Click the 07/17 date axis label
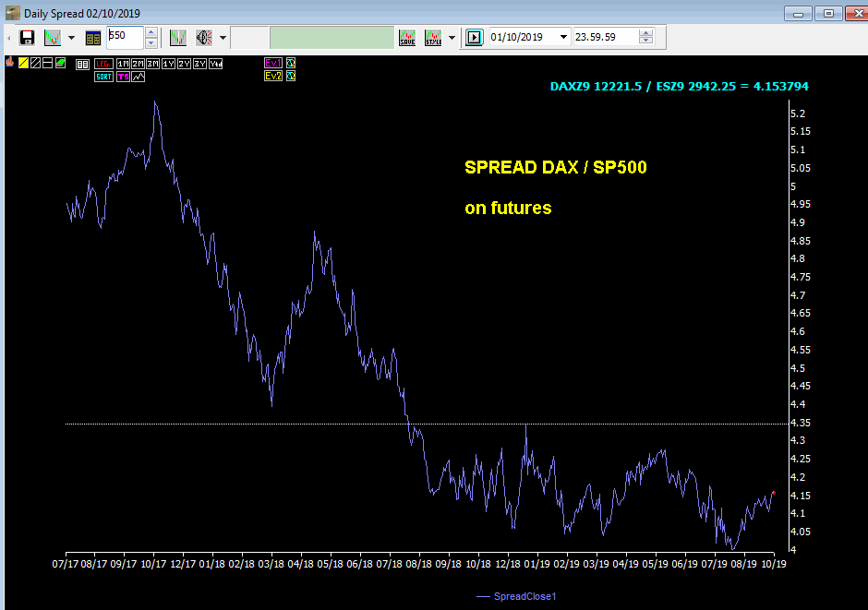Image resolution: width=868 pixels, height=610 pixels. [66, 564]
